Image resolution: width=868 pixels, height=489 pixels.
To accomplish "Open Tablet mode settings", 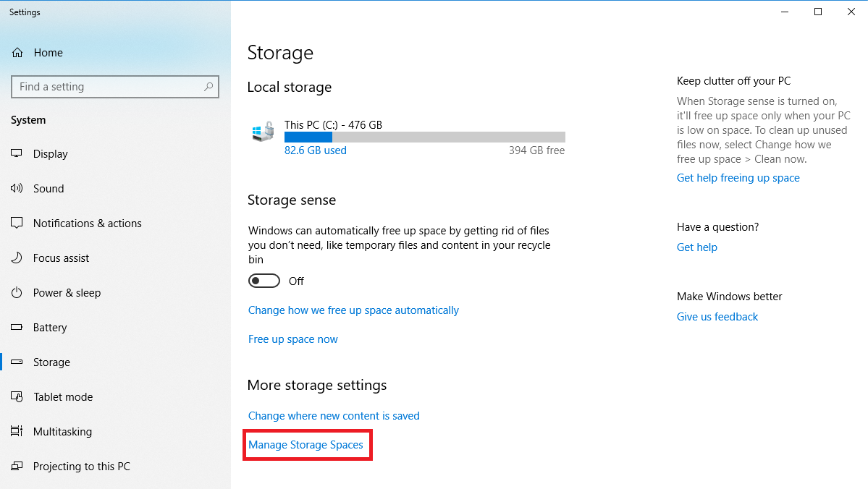I will pyautogui.click(x=17, y=396).
